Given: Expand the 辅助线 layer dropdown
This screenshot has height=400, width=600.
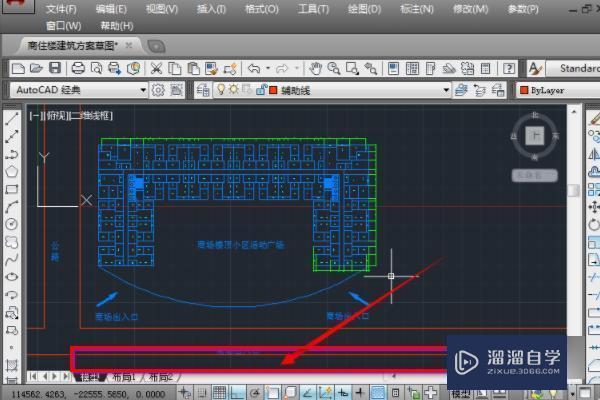Looking at the screenshot, I should click(x=446, y=90).
